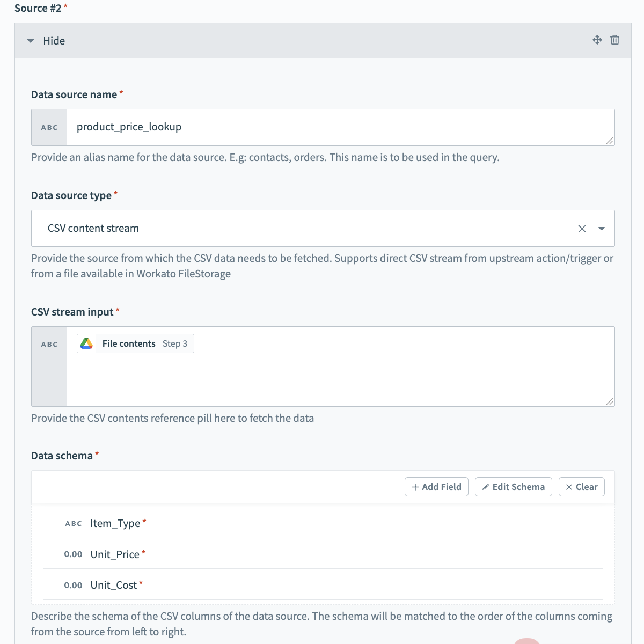Image resolution: width=644 pixels, height=644 pixels.
Task: Click the 0.00 number icon next to Unit_Cost
Action: [x=73, y=586]
